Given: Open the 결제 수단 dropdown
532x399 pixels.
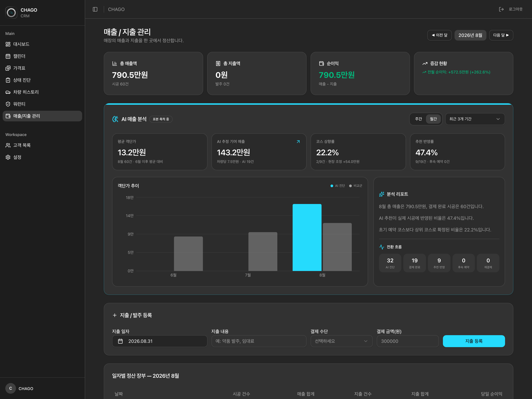Looking at the screenshot, I should pos(341,341).
